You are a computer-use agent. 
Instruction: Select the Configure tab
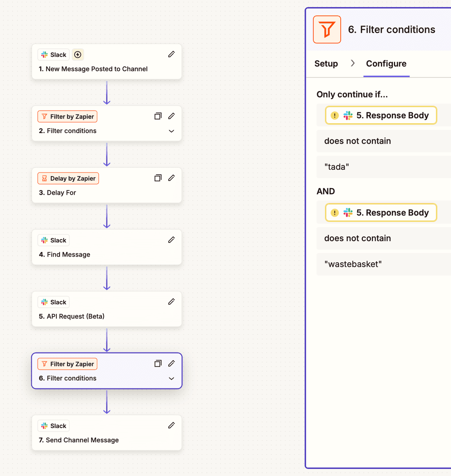pos(386,64)
